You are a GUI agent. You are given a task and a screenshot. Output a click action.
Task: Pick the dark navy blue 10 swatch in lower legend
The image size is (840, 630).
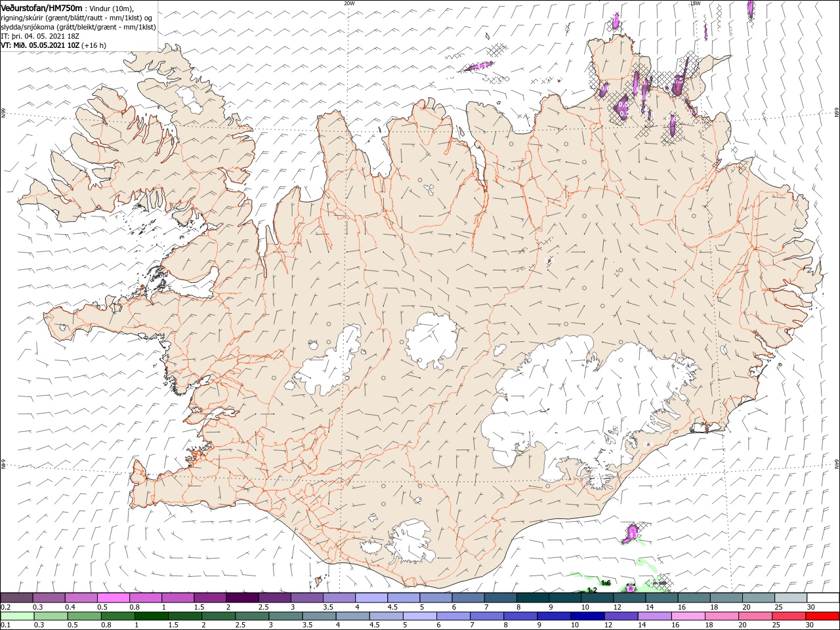(x=586, y=616)
